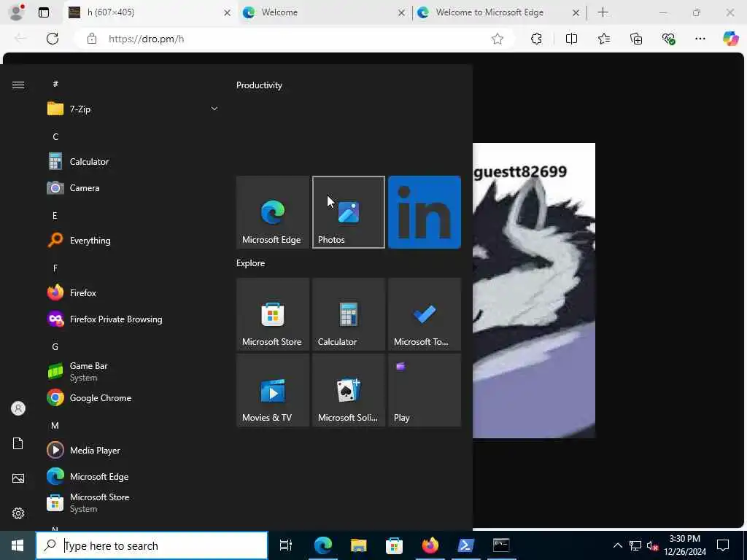Open Microsoft Edge in the app list
The width and height of the screenshot is (747, 560).
[133, 476]
